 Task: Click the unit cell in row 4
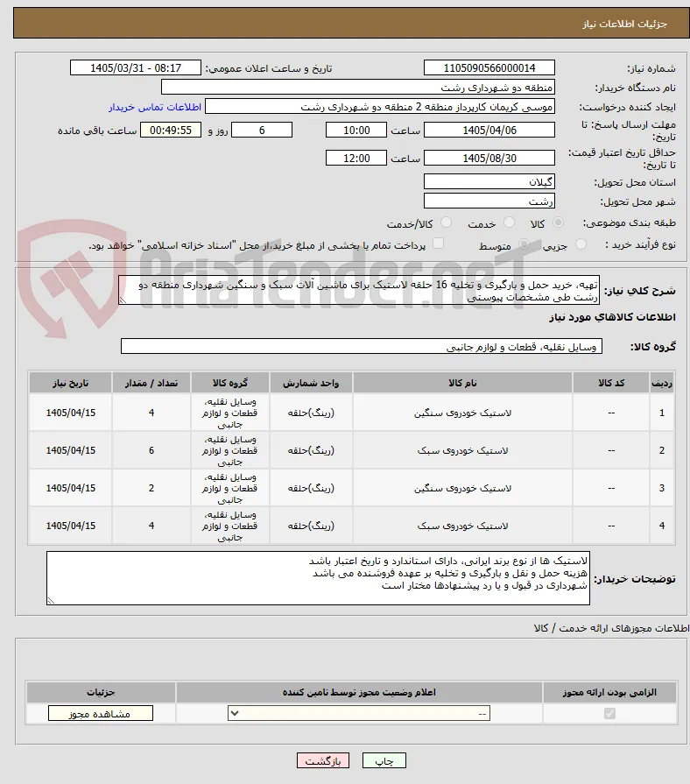point(311,526)
